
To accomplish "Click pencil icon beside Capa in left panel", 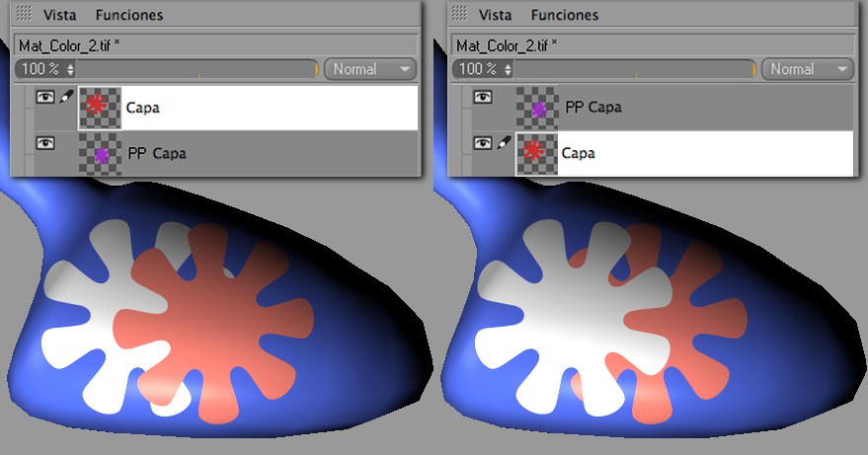I will (x=66, y=99).
